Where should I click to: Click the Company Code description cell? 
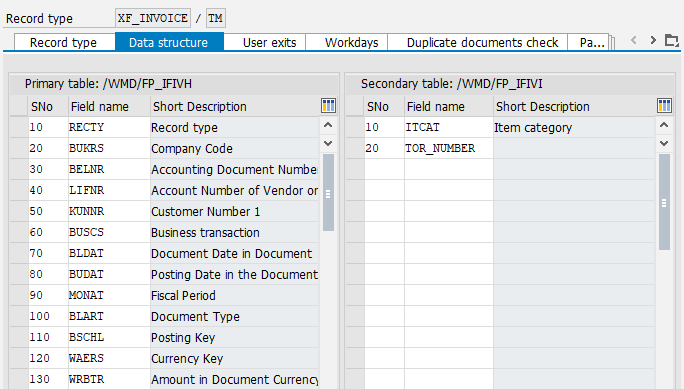pyautogui.click(x=235, y=148)
